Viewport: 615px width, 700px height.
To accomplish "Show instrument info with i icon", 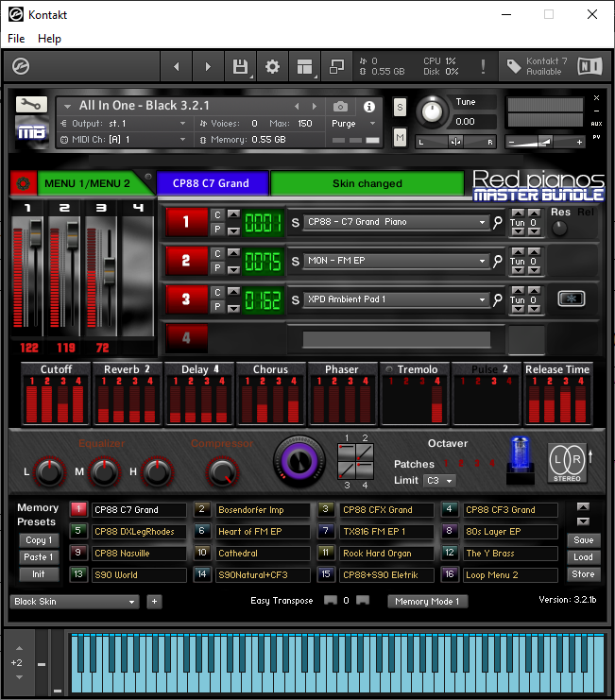I will tap(369, 107).
